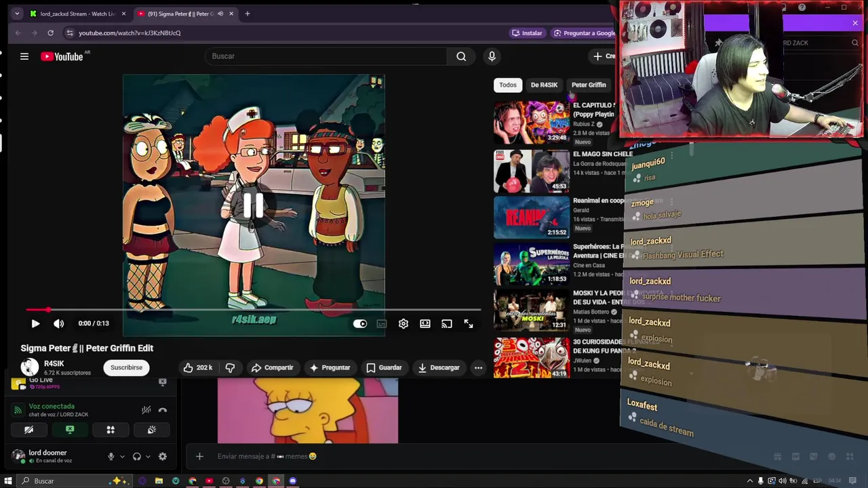Select the Peter Griffin filter chip

pyautogui.click(x=589, y=85)
